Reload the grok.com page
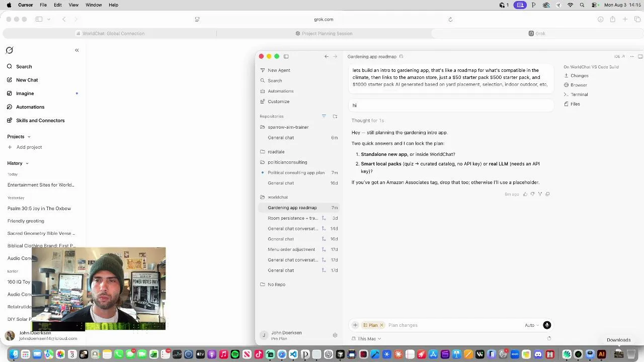644x362 pixels. point(450,20)
